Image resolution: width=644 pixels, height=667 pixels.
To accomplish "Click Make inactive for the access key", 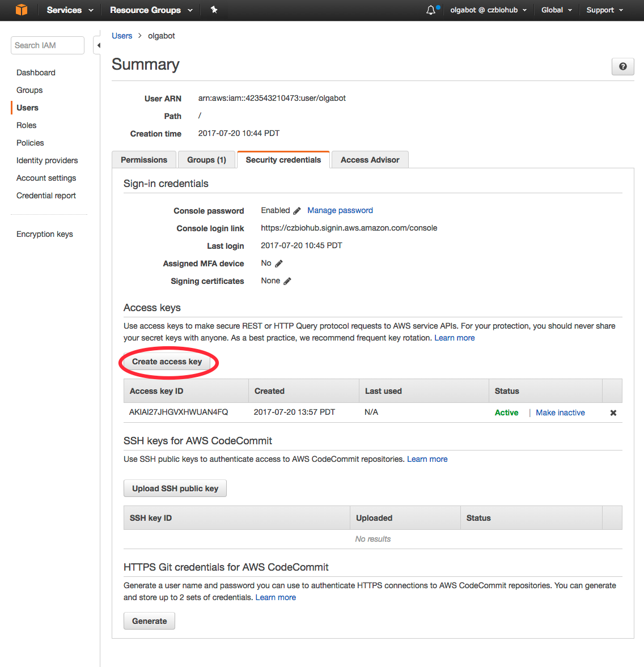I will pos(560,413).
